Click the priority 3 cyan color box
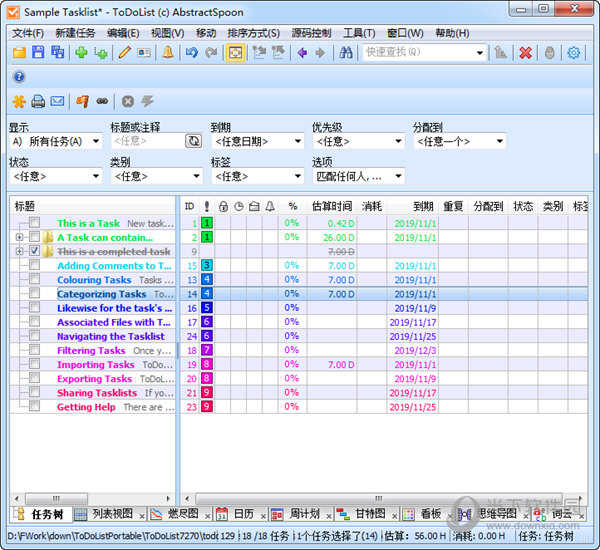Image resolution: width=600 pixels, height=550 pixels. [x=206, y=266]
